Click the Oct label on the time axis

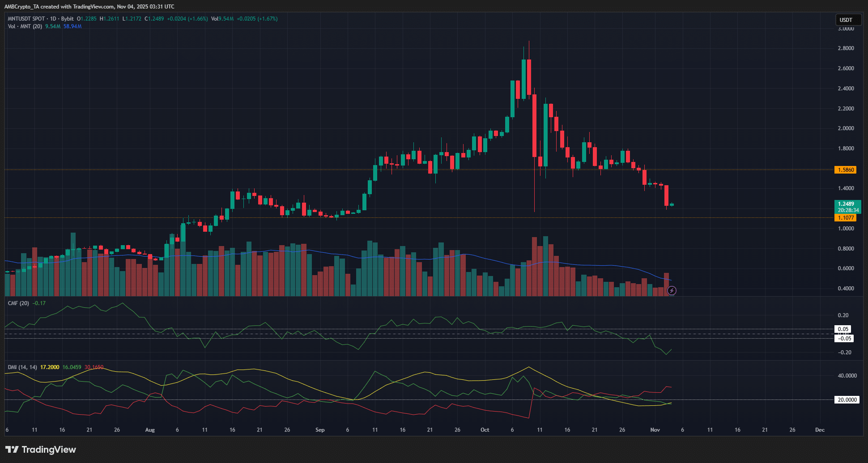(x=485, y=429)
